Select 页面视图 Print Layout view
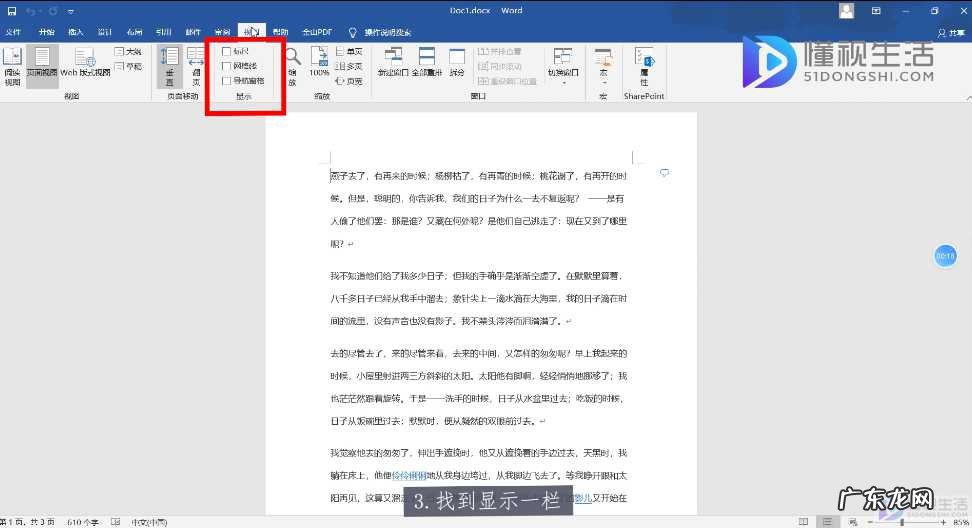 coord(42,66)
